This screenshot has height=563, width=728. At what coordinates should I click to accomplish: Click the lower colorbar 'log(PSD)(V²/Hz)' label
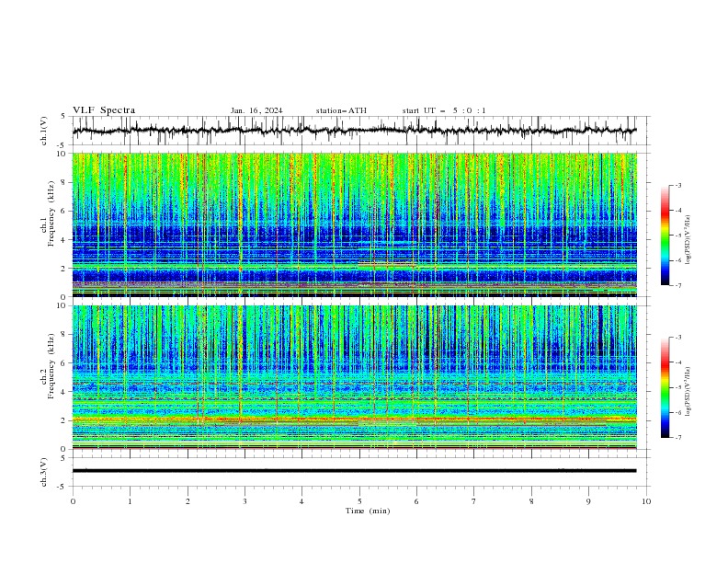(x=688, y=392)
